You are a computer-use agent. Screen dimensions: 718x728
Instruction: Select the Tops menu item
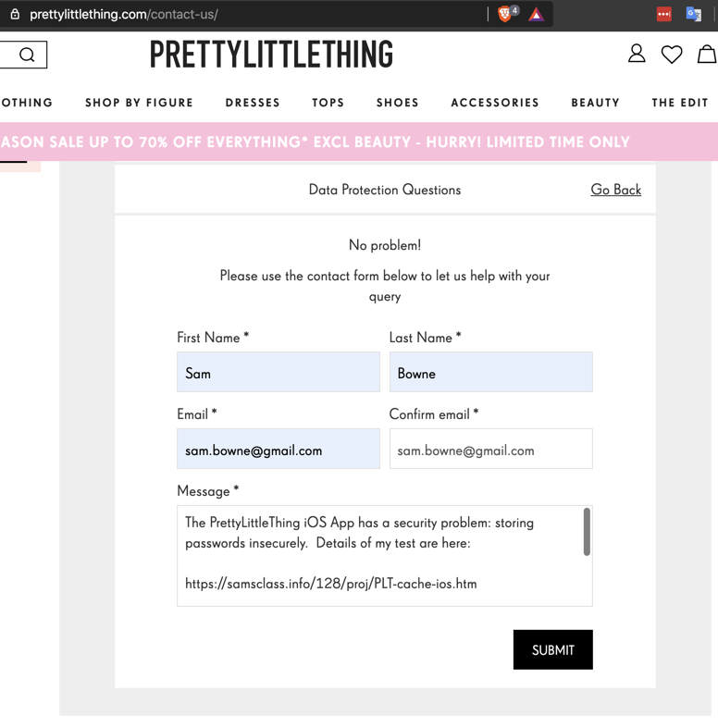point(328,103)
